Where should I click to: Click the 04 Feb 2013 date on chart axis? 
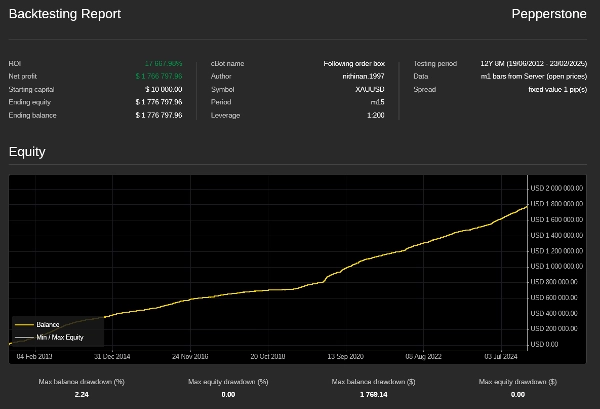[x=35, y=355]
